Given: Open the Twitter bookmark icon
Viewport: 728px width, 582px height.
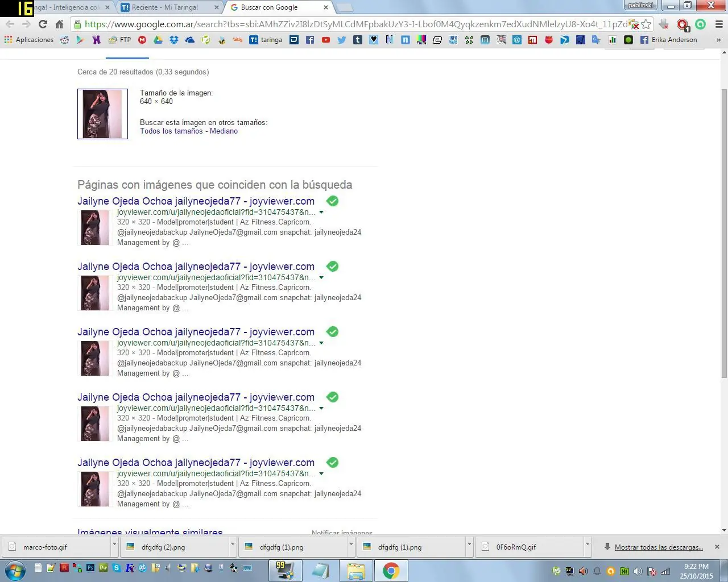Looking at the screenshot, I should [x=341, y=40].
